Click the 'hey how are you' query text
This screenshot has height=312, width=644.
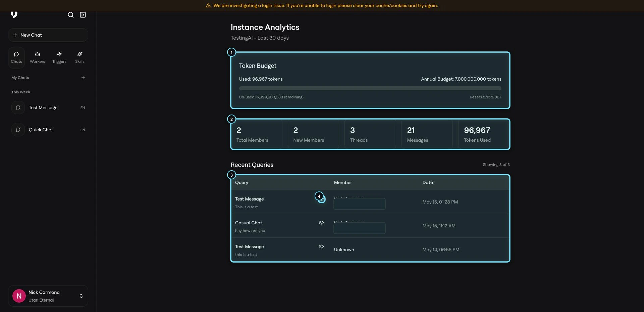[250, 231]
